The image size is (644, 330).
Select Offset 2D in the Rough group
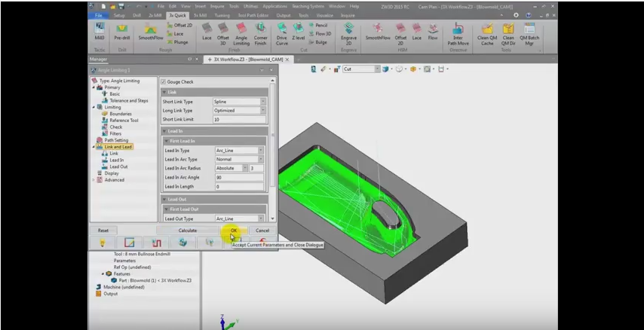[179, 26]
